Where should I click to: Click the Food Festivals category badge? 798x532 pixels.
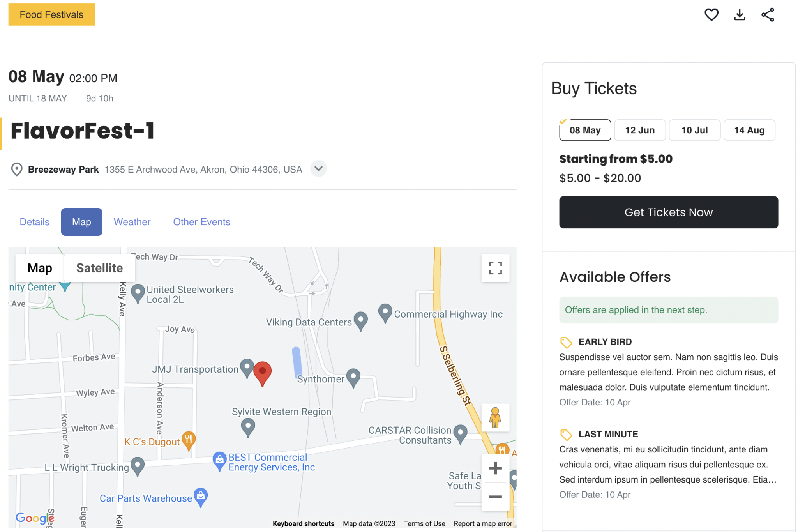(x=51, y=14)
